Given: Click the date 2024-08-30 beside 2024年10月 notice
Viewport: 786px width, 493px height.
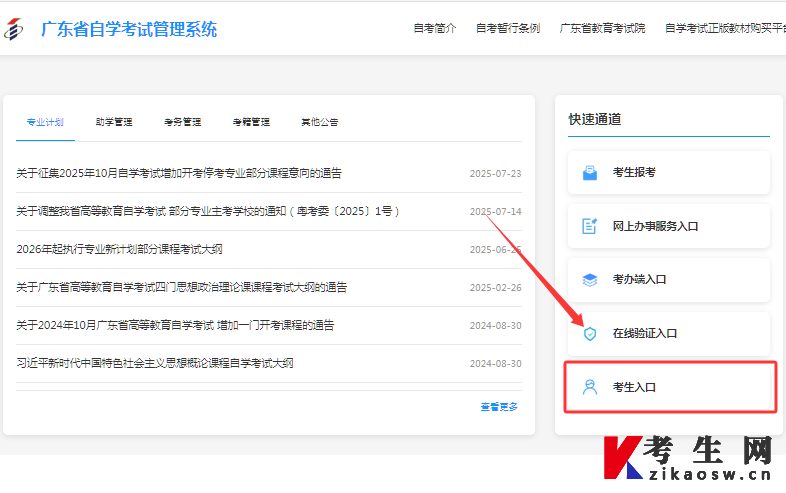Looking at the screenshot, I should click(495, 325).
